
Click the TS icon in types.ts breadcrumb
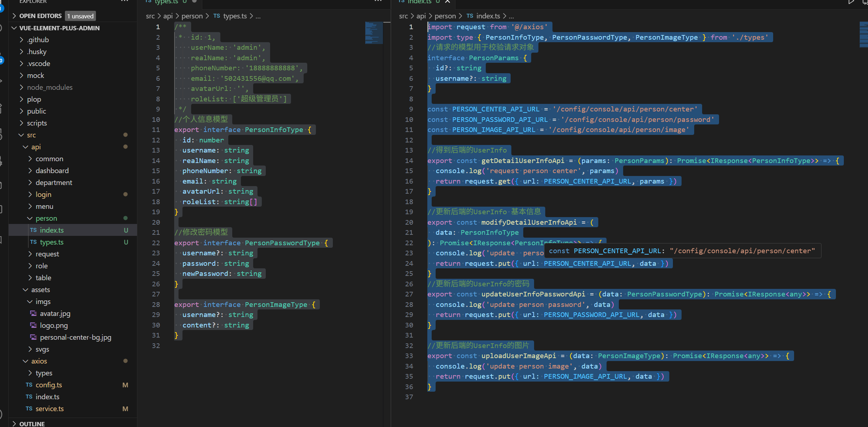coord(216,16)
